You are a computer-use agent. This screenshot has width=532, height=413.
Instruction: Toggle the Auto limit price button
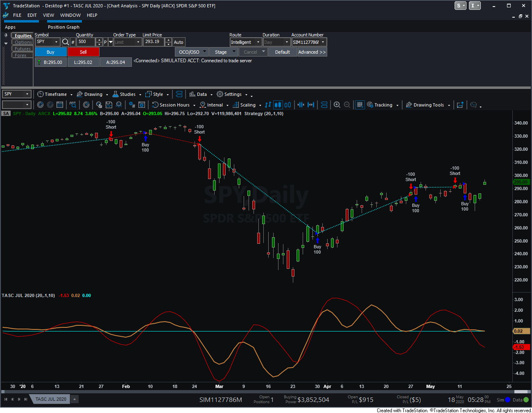click(179, 42)
